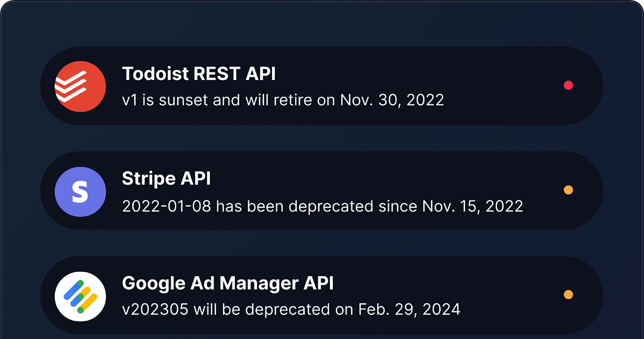Click the Google Ad Manager logo
Screen dimensions: 644x339
click(x=79, y=296)
